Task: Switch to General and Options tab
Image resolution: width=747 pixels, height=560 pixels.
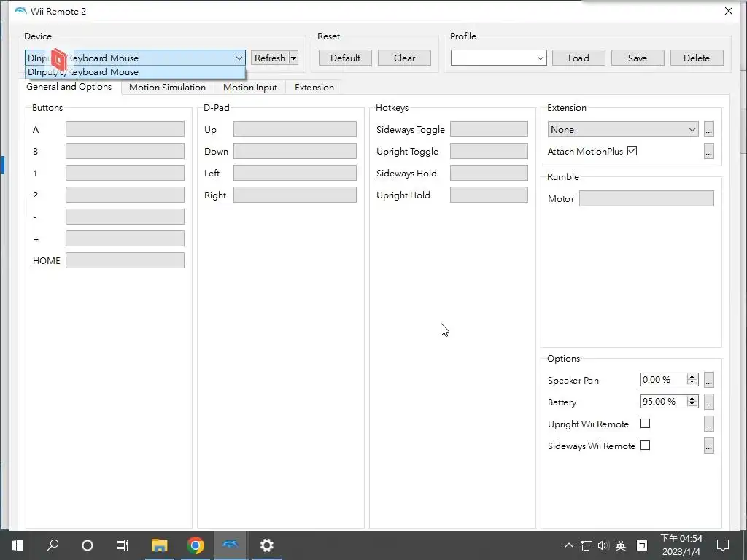Action: click(x=69, y=87)
